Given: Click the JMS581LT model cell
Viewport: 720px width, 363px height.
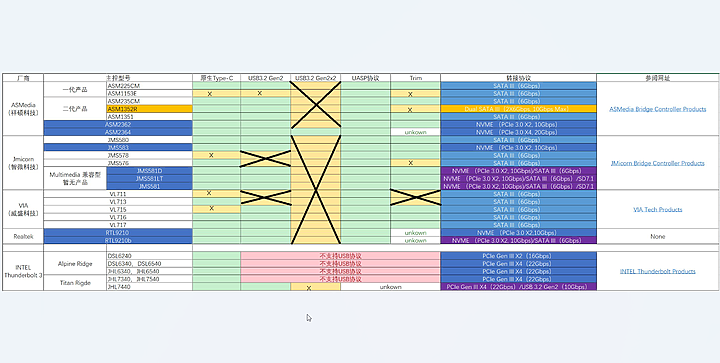Looking at the screenshot, I should click(x=149, y=178).
